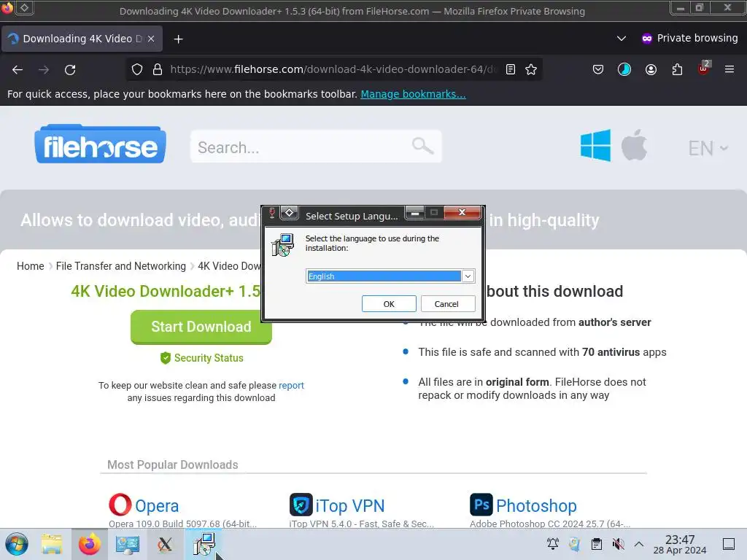Expand the list all tabs chevron

622,38
